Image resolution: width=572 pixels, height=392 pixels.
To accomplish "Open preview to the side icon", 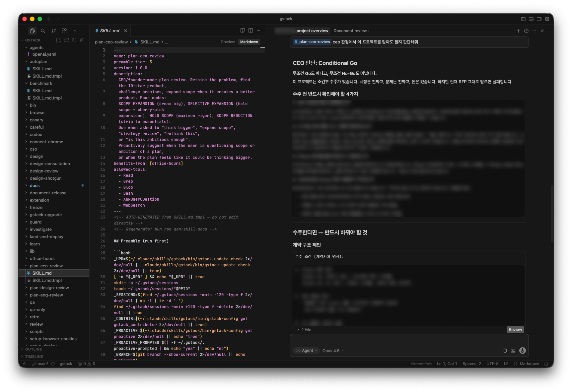I will pos(243,31).
